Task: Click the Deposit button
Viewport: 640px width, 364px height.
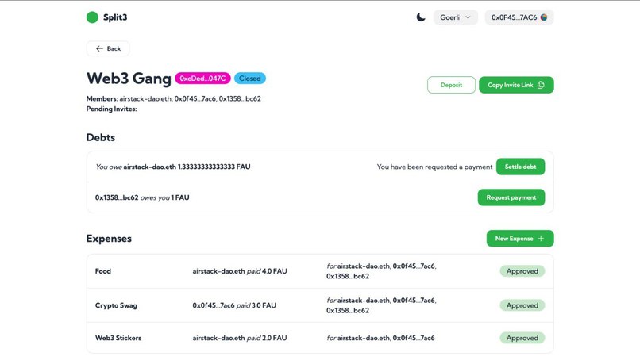Action: (x=451, y=85)
